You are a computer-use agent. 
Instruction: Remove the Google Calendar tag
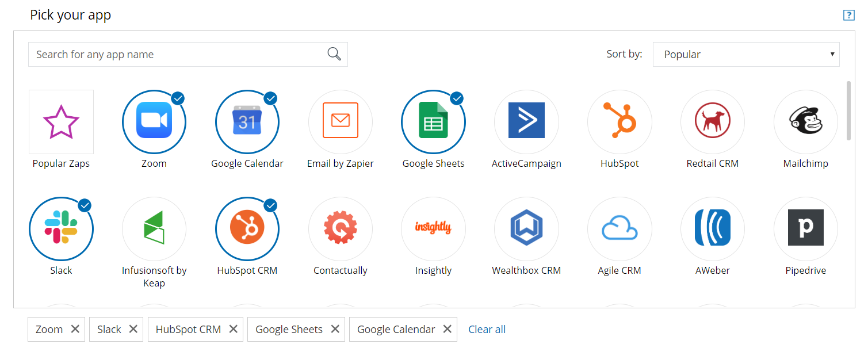(x=447, y=329)
